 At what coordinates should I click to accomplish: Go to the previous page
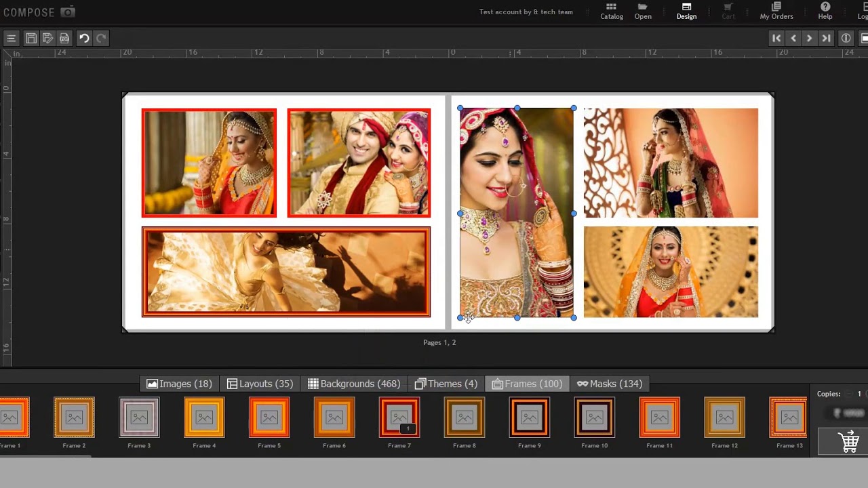(x=793, y=39)
